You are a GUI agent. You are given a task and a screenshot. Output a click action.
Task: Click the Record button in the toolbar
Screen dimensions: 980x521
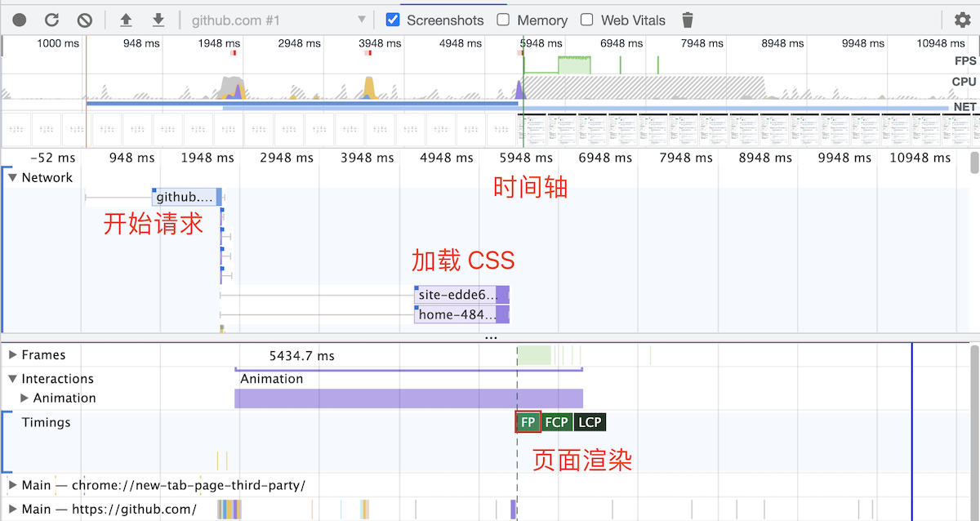coord(20,20)
